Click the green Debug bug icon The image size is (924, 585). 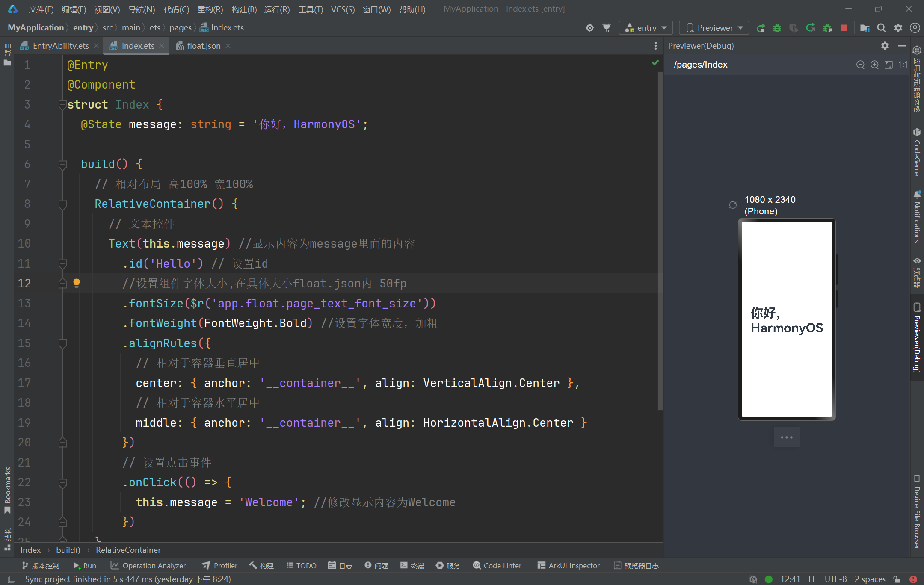coord(777,28)
